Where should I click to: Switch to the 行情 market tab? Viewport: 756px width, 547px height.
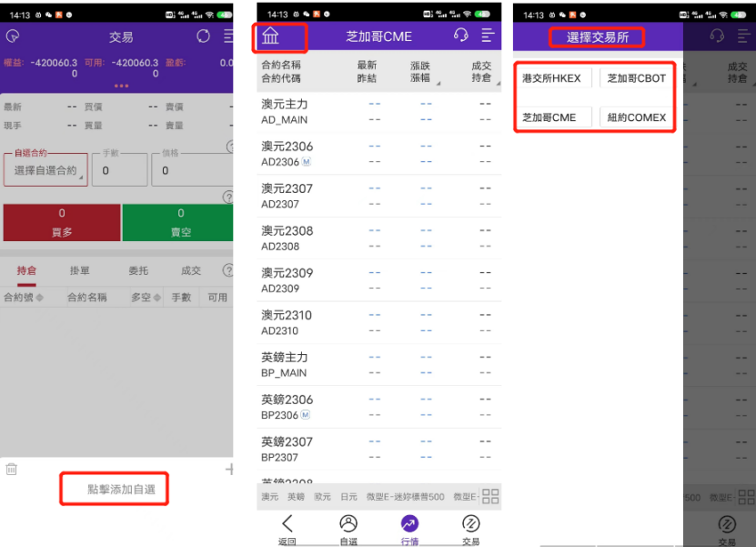(x=409, y=530)
